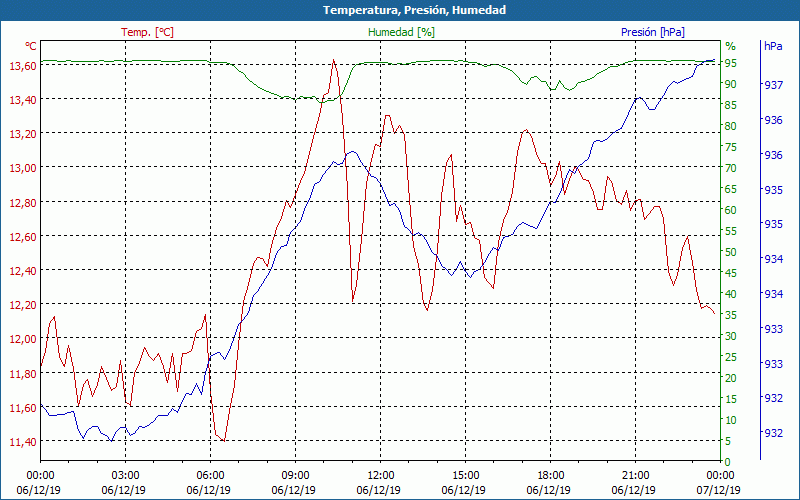800x500 pixels.
Task: Click the 00:00 label above 06/12/19
Action: click(40, 476)
